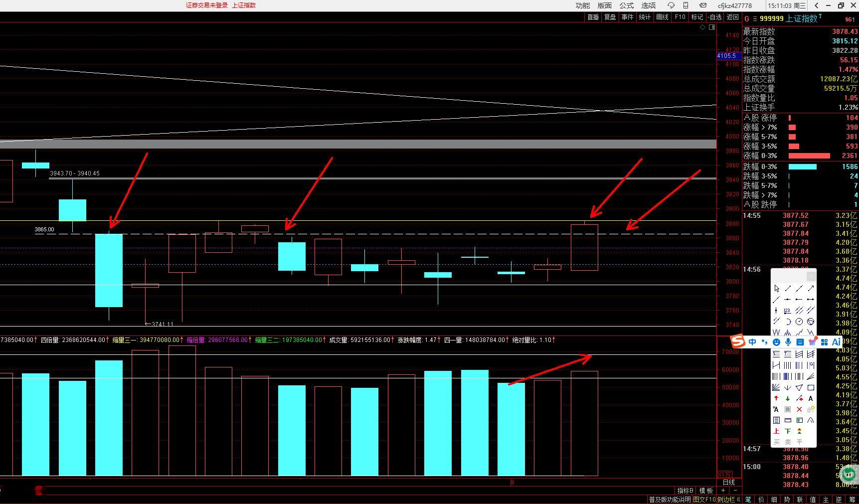Viewport: 859px width, 504px height.
Task: Click the red X delete drawing icon
Action: 799,409
